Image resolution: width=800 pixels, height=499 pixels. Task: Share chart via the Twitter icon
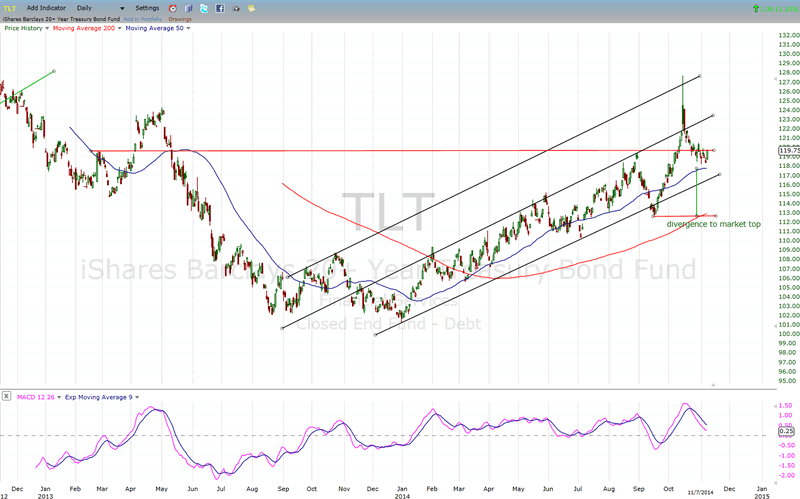click(x=204, y=9)
